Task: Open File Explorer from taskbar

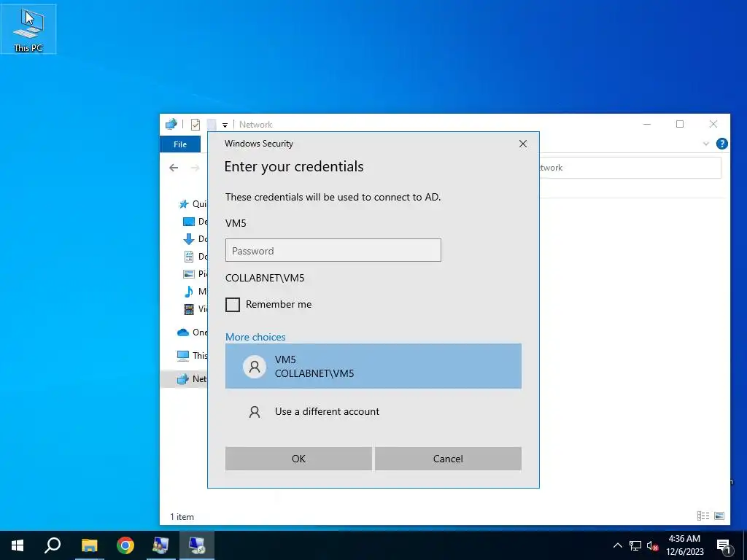Action: 89,545
